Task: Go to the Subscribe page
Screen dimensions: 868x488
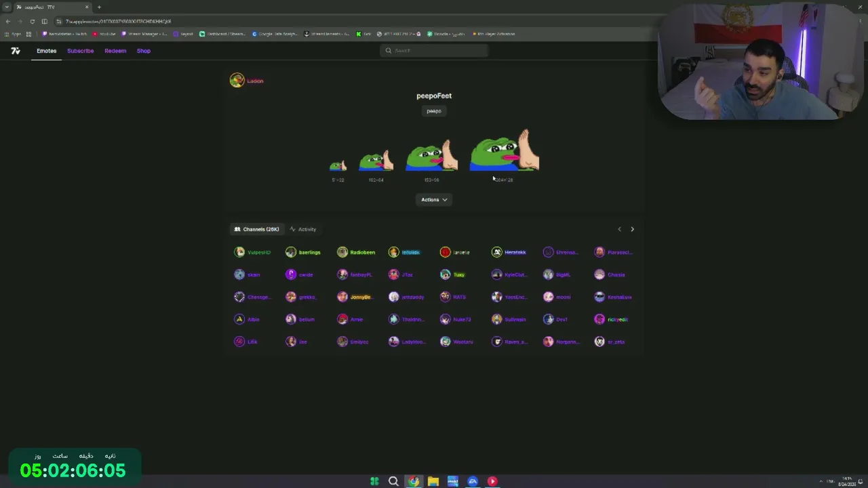Action: 80,51
